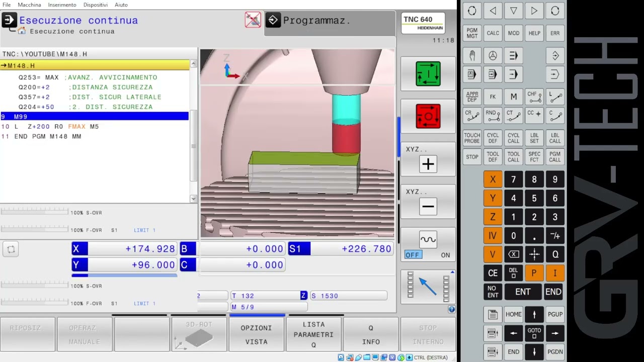The height and width of the screenshot is (362, 644).
Task: Open the Dispositivi menu
Action: 96,5
